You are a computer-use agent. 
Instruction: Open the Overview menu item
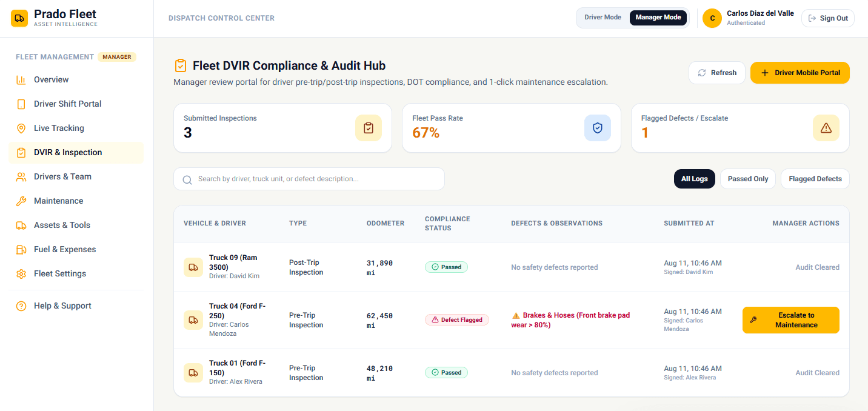(76, 80)
